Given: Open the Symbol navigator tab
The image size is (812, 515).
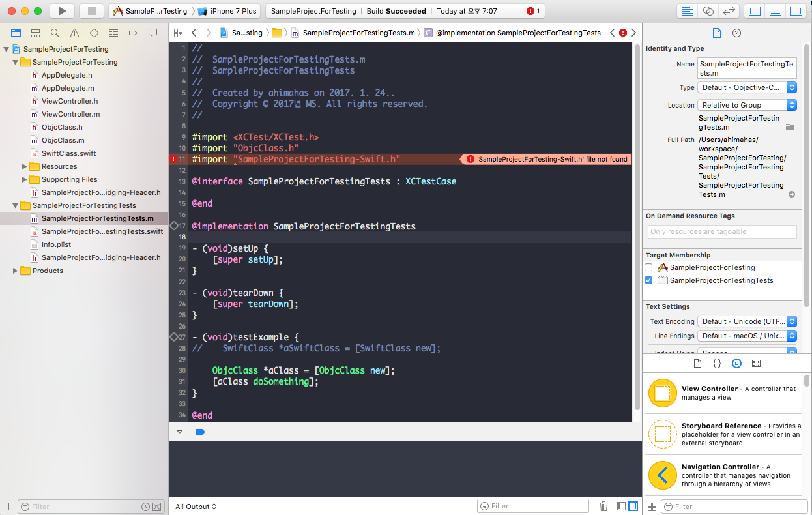Looking at the screenshot, I should pyautogui.click(x=35, y=33).
